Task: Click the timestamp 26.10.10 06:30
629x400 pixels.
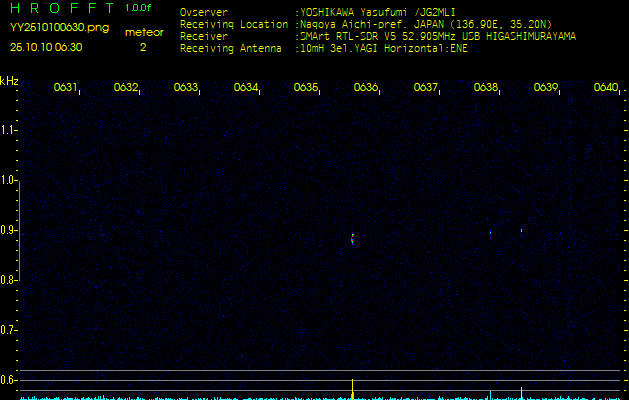Action: click(x=46, y=47)
